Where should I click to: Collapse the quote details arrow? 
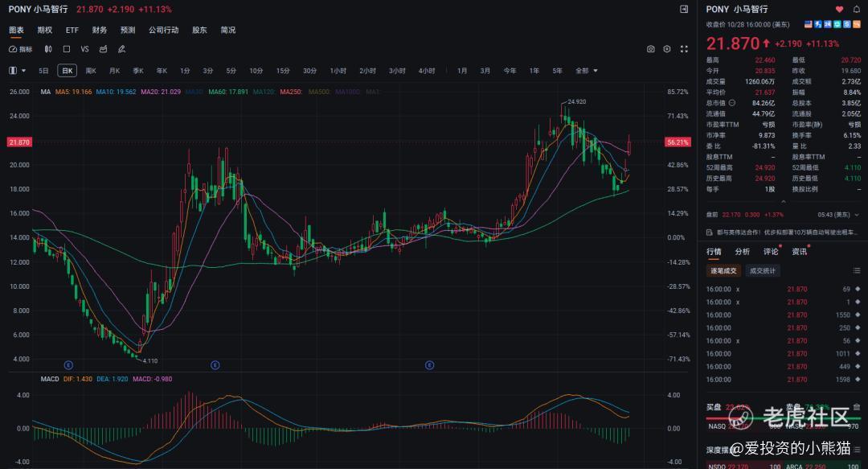[783, 201]
